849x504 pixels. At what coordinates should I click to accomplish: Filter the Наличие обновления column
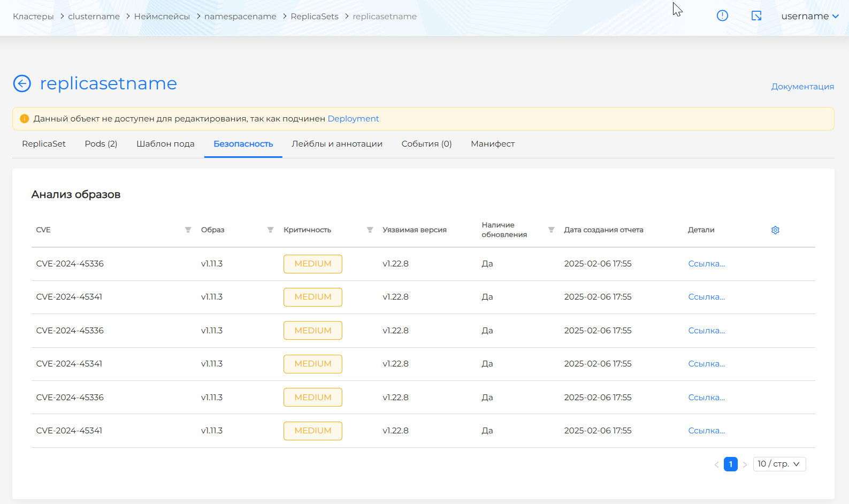point(551,230)
